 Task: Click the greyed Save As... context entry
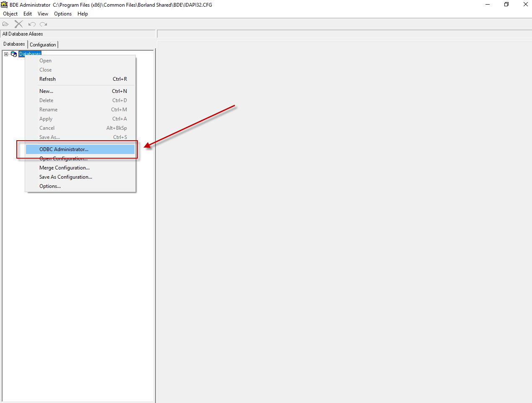80,137
